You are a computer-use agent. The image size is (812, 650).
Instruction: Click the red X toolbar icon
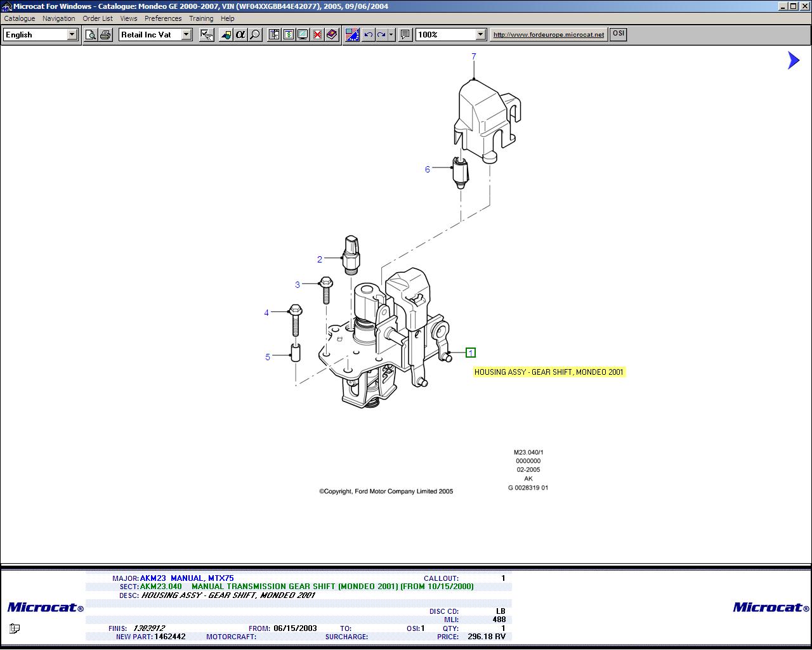317,35
